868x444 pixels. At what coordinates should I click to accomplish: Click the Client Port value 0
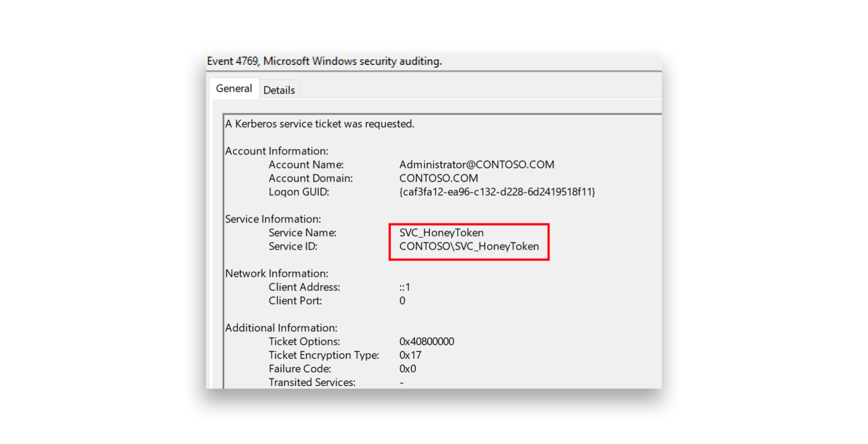[402, 300]
